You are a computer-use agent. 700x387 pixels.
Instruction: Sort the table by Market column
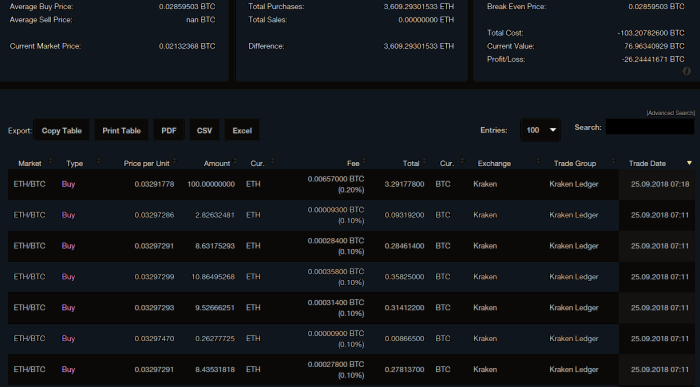pos(30,163)
